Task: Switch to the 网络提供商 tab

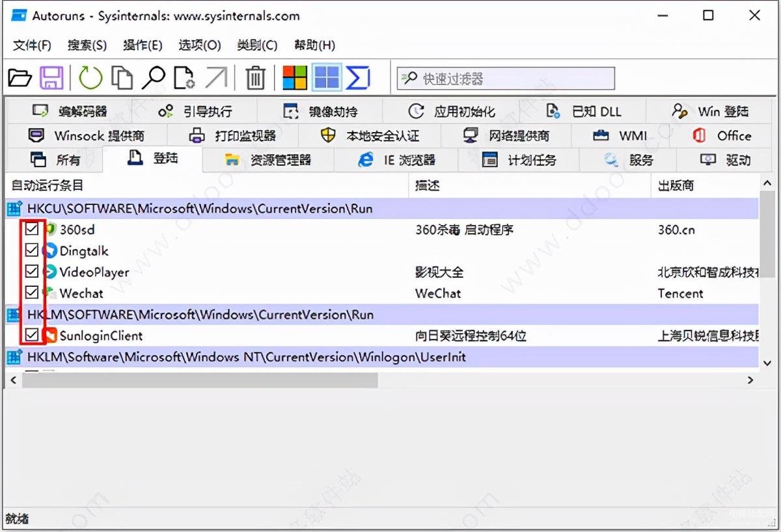Action: click(x=506, y=136)
